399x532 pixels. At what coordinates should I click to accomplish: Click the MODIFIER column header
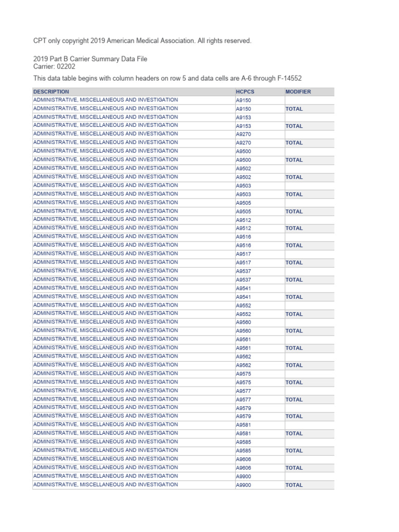coord(298,92)
